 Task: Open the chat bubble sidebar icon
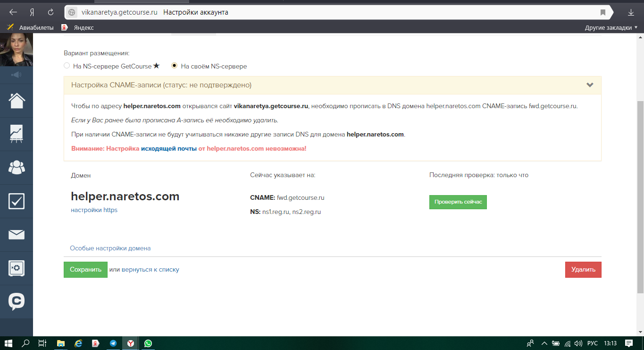point(17,301)
